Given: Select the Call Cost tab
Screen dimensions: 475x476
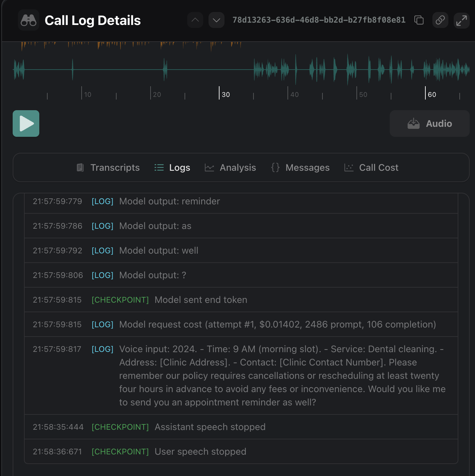Looking at the screenshot, I should pos(378,167).
